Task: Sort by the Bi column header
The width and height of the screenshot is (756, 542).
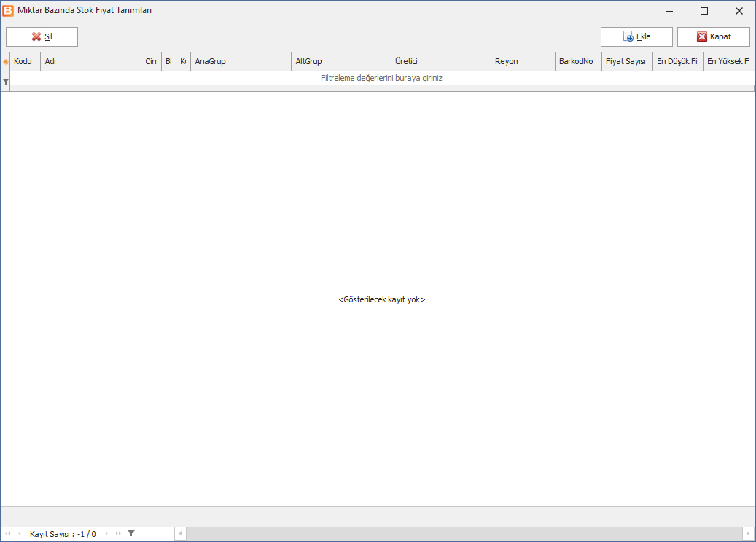Action: click(168, 62)
